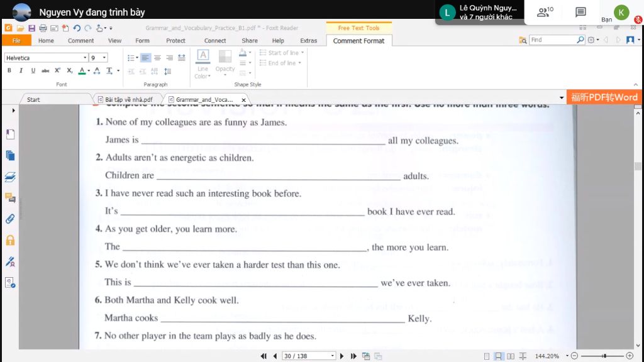Go to the next page
The image size is (644, 362).
point(341,356)
